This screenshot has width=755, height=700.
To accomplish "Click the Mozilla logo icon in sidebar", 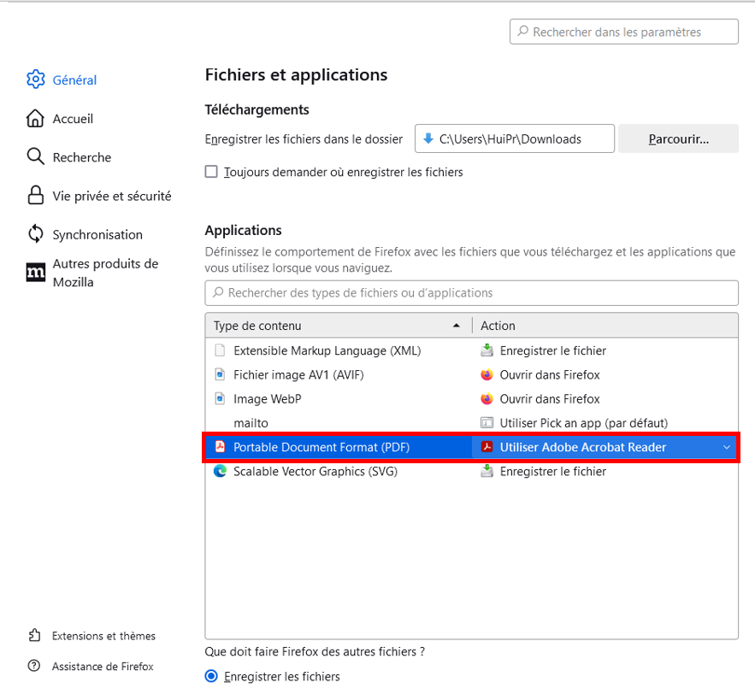I will tap(35, 273).
